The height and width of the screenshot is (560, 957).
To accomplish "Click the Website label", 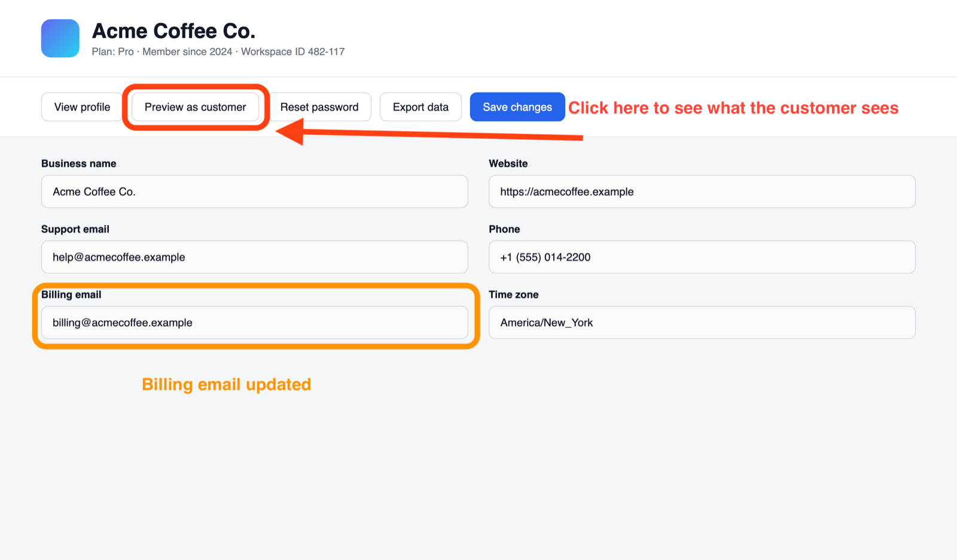I will pyautogui.click(x=508, y=164).
